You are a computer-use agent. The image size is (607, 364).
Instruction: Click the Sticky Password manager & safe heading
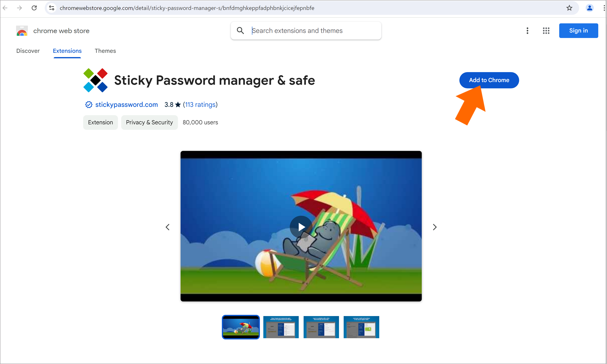pyautogui.click(x=214, y=80)
